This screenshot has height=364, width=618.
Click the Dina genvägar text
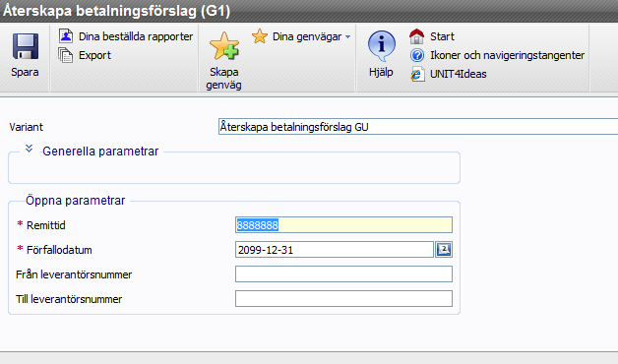click(x=307, y=36)
